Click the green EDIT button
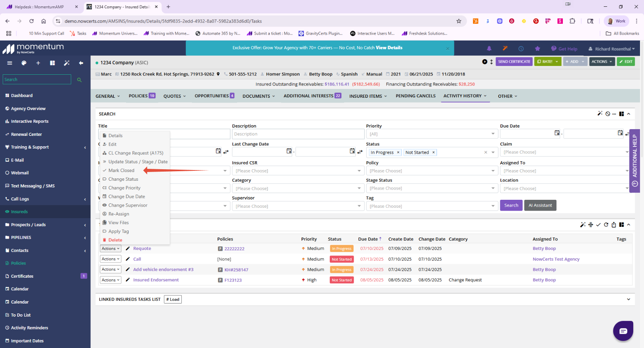The width and height of the screenshot is (644, 348). pyautogui.click(x=626, y=62)
